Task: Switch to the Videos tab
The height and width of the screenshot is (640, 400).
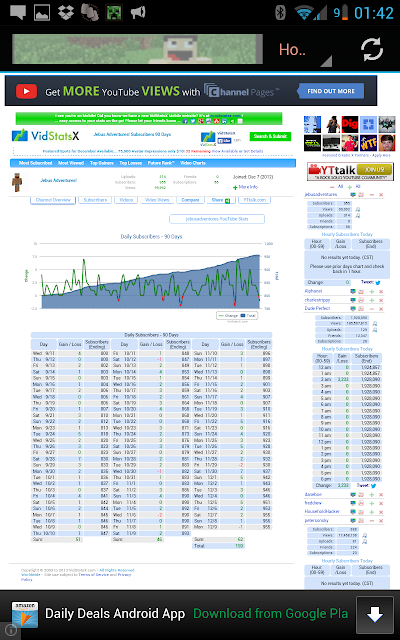Action: point(126,200)
